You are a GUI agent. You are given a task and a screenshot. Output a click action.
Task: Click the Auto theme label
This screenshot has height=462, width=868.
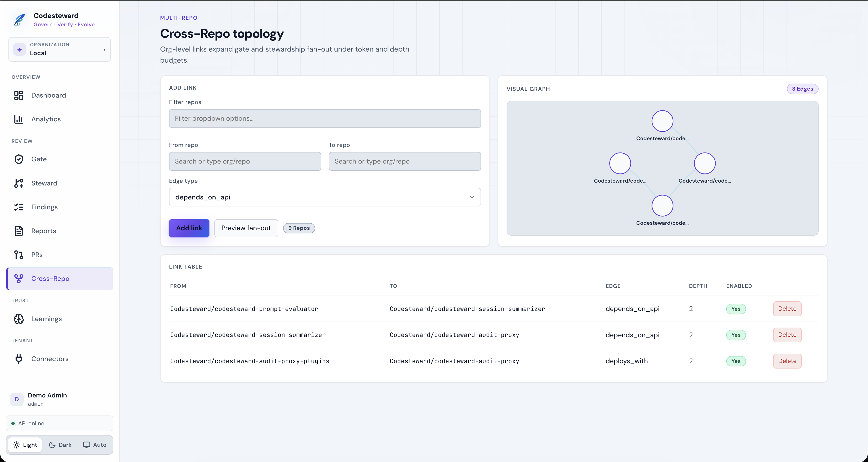click(100, 445)
